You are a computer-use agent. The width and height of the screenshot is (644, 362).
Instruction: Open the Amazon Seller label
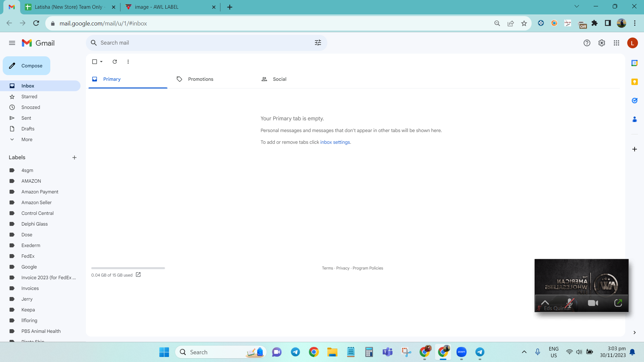[x=40, y=202]
